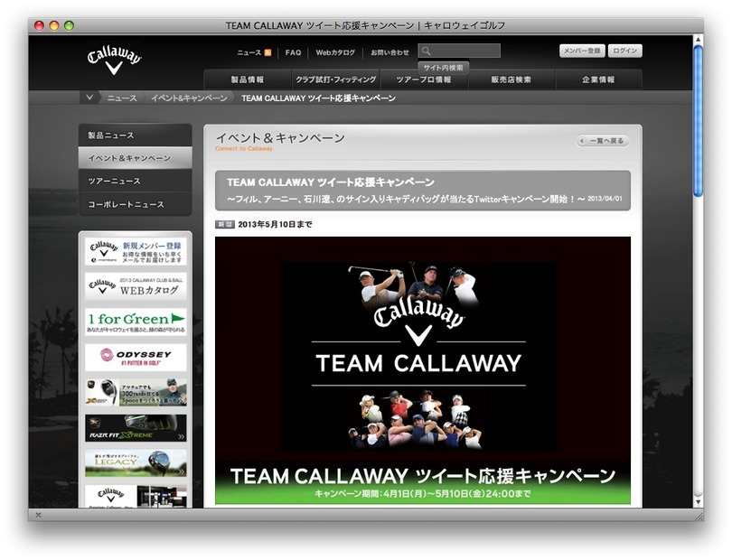Open the ニュース link in the top navigation
This screenshot has width=732, height=560.
tap(249, 52)
